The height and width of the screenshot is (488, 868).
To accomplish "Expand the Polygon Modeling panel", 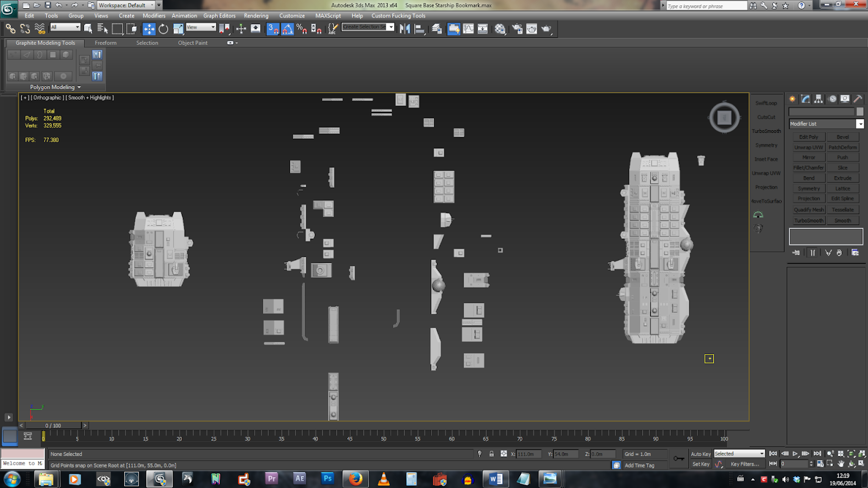I will click(x=55, y=87).
